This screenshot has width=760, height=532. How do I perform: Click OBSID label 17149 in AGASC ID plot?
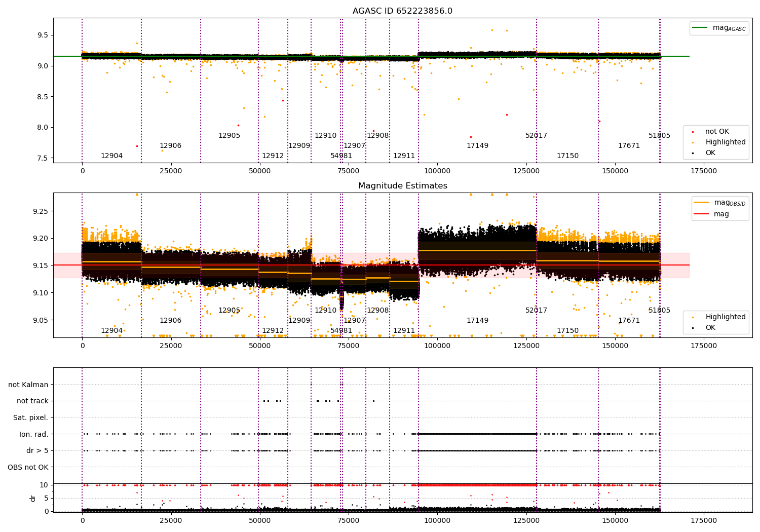tap(477, 146)
